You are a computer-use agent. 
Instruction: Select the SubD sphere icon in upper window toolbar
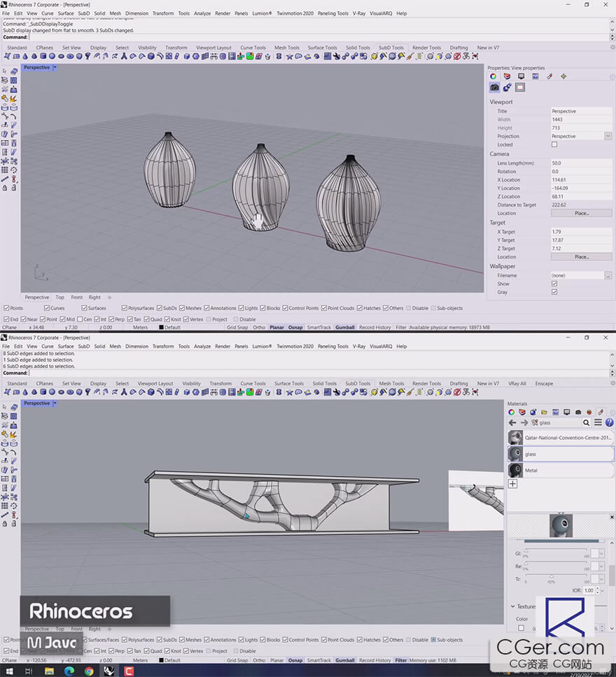tap(52, 56)
